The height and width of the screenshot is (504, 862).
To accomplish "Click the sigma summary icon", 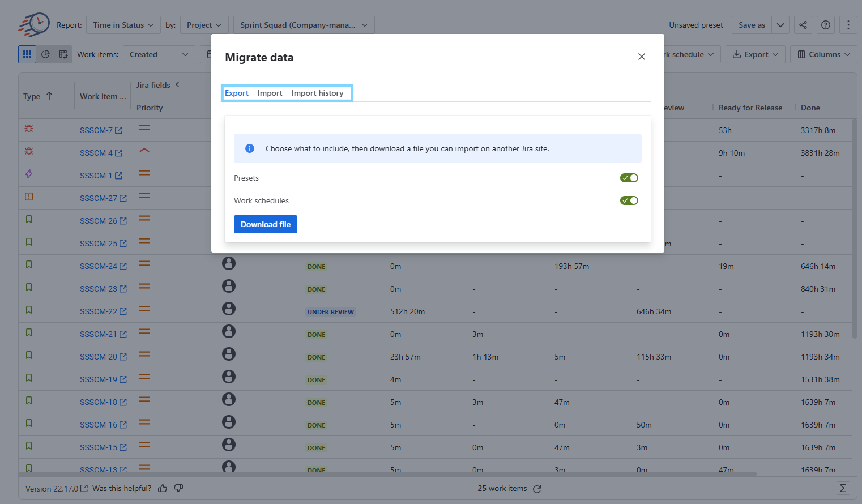I will click(843, 488).
